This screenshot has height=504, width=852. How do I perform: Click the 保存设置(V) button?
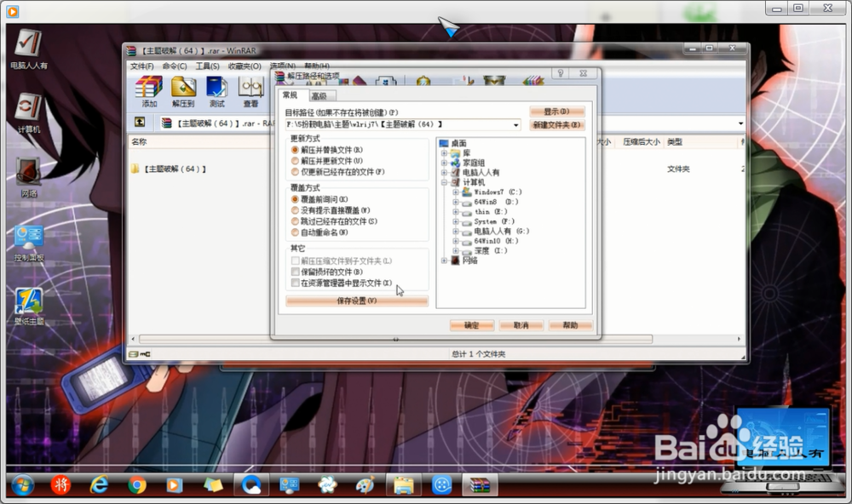click(357, 301)
